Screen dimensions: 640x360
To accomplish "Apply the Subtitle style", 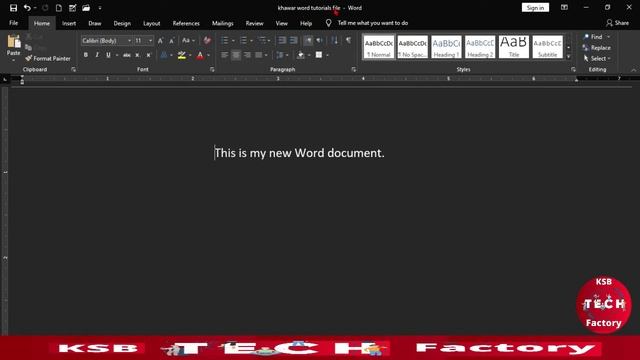I will tap(547, 47).
